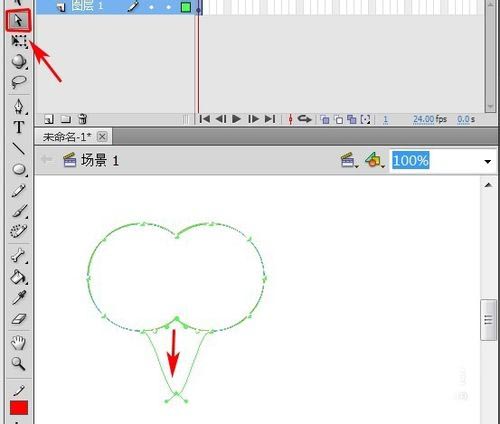Toggle onion skin outlines
Viewport: 500px width, 424px height.
click(339, 119)
